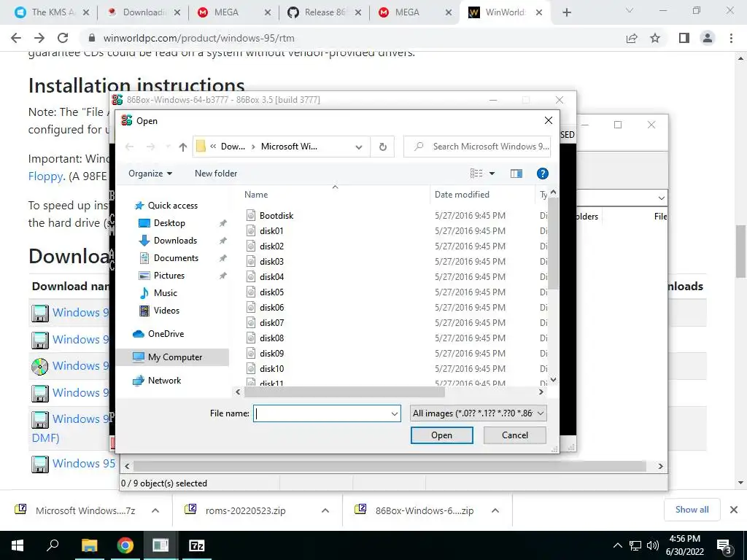The width and height of the screenshot is (747, 560).
Task: Select Quick access in navigation pane
Action: point(172,205)
